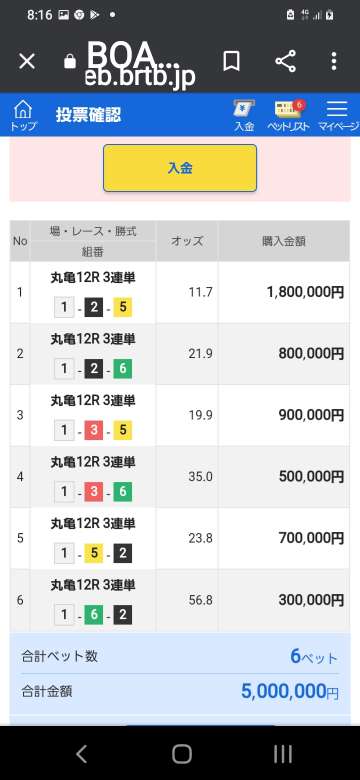360x780 pixels.
Task: Tap the Android home navigation button
Action: 182,754
